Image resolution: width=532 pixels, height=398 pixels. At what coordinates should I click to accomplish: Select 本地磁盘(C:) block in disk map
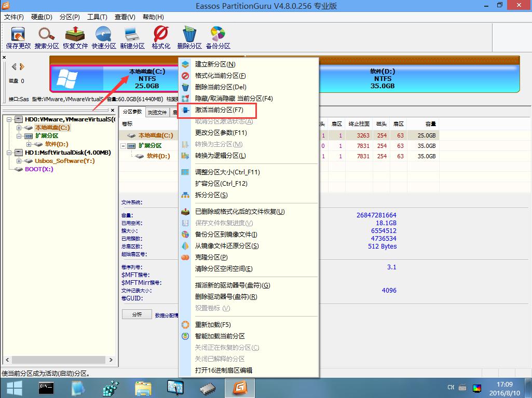[x=115, y=79]
